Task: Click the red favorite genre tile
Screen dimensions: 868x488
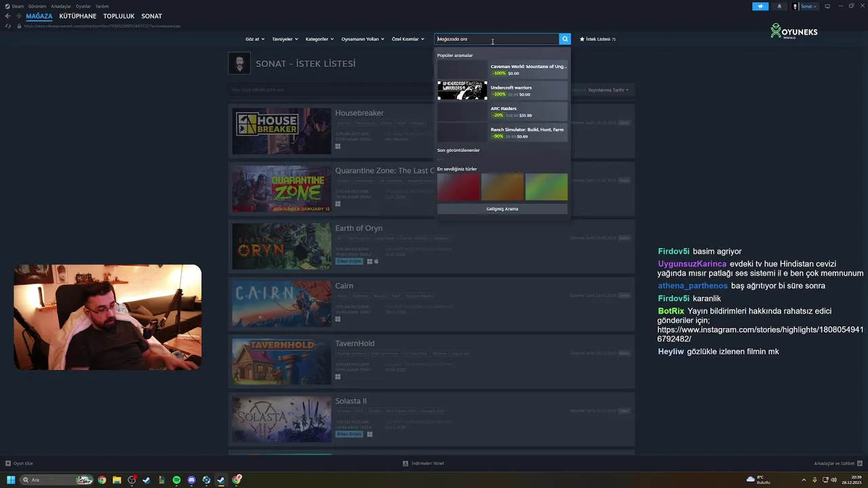Action: click(458, 187)
